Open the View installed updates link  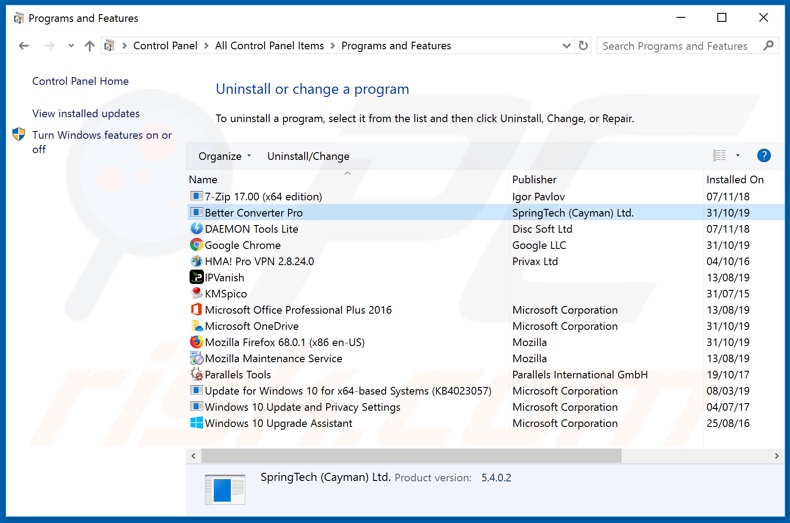pyautogui.click(x=86, y=113)
